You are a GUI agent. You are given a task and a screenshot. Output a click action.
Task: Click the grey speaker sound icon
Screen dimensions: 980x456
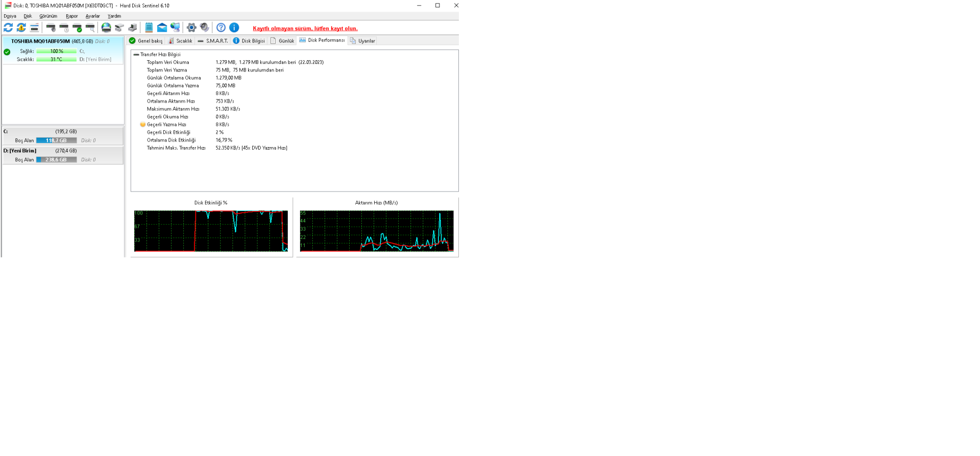(205, 28)
